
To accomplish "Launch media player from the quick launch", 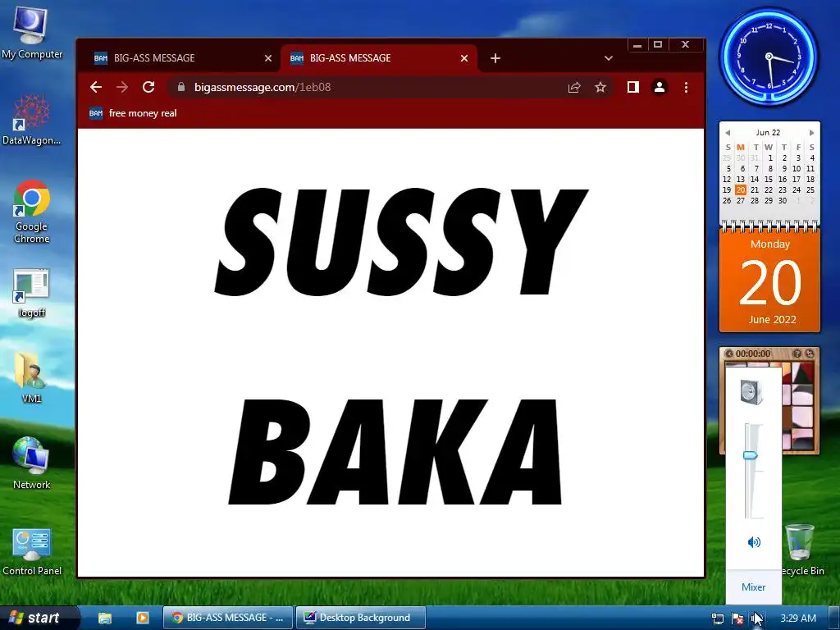I will [x=143, y=618].
